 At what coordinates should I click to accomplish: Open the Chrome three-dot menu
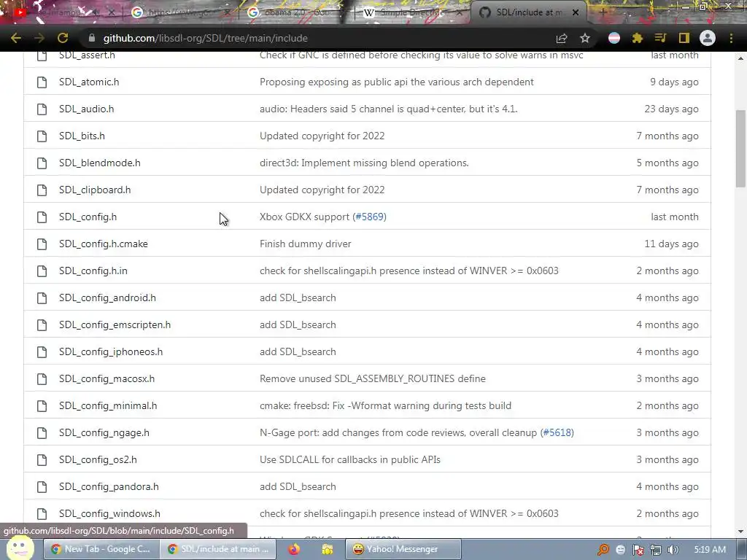click(x=731, y=38)
